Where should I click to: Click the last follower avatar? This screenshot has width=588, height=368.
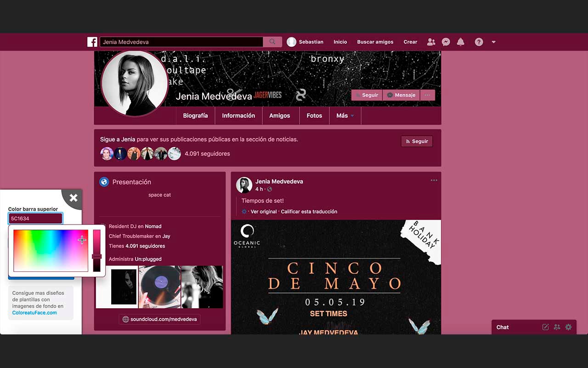pos(174,154)
